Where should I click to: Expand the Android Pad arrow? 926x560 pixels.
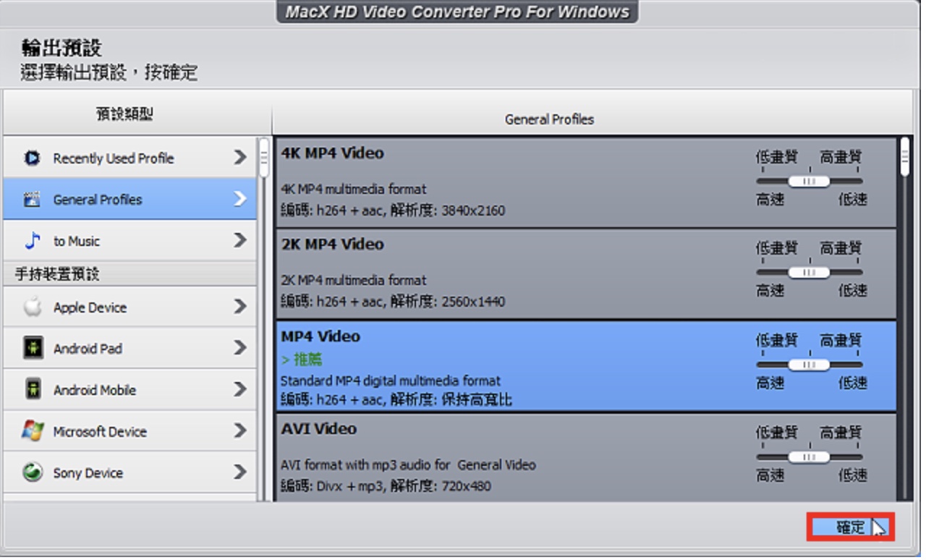[240, 348]
